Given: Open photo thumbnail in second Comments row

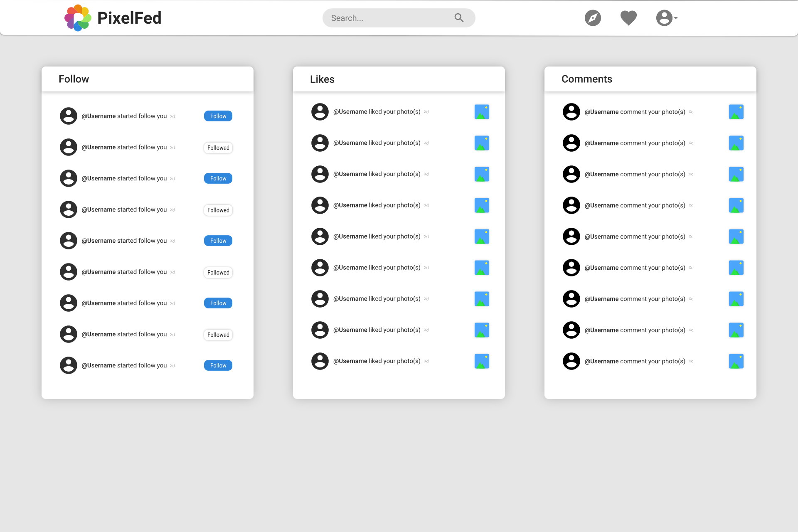Looking at the screenshot, I should click(x=736, y=143).
